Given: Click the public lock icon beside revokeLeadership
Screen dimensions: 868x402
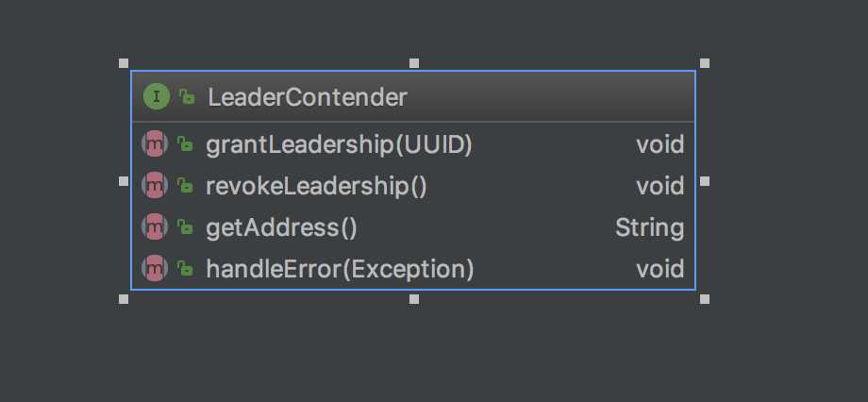Looking at the screenshot, I should point(185,186).
